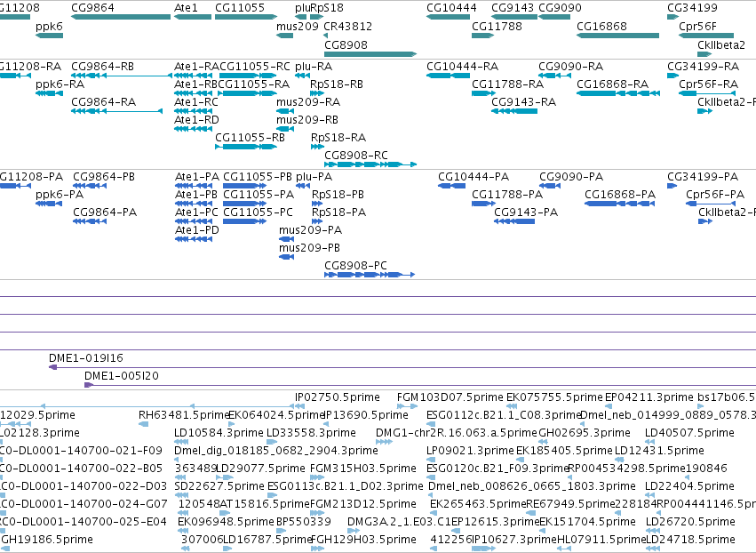Viewport: 756px width, 553px height.
Task: Open protein CG9143-PA
Action: pyautogui.click(x=514, y=221)
